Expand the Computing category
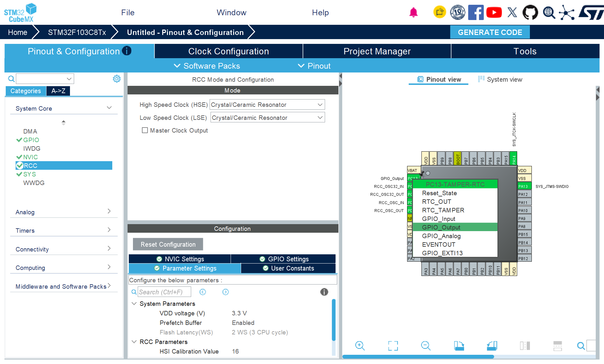This screenshot has width=604, height=364. [109, 267]
